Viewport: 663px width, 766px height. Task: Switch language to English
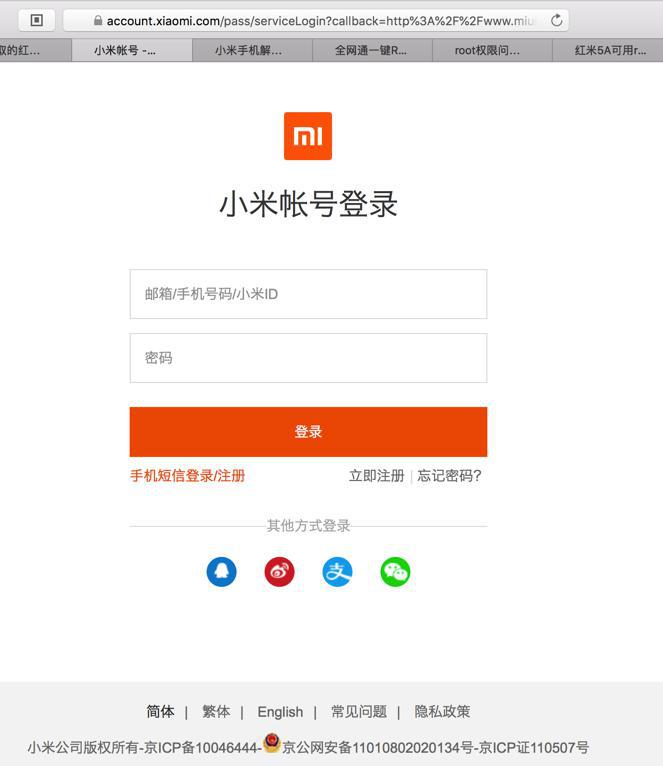click(280, 712)
